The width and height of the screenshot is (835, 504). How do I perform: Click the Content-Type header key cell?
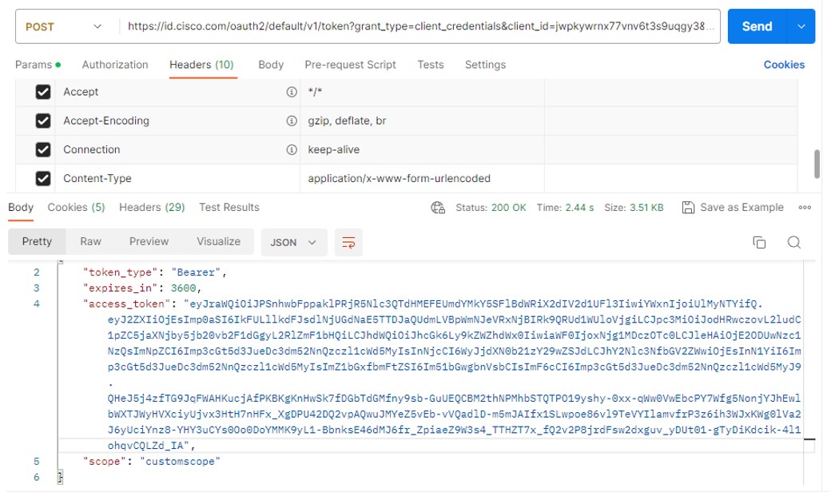177,178
